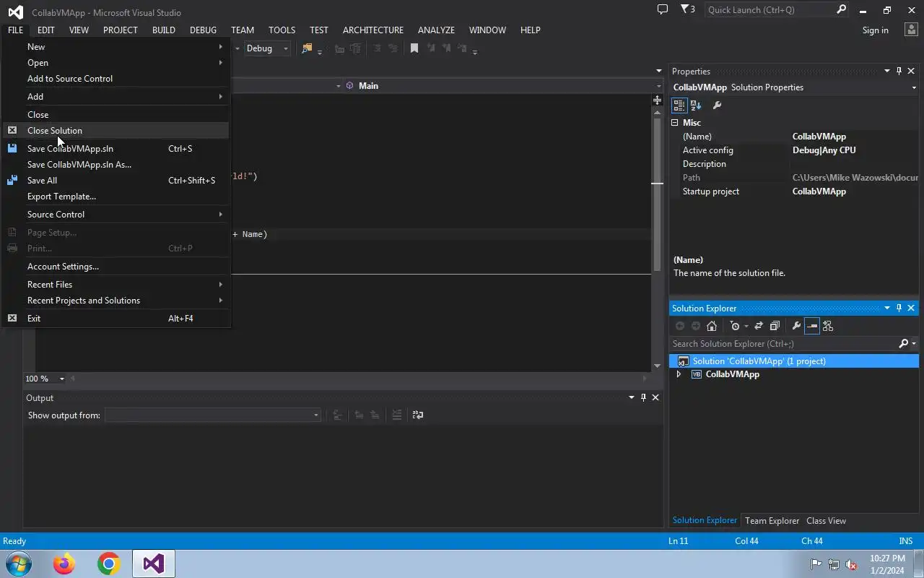Click the Home icon in Solution Explorer
Image resolution: width=924 pixels, height=578 pixels.
pyautogui.click(x=712, y=326)
